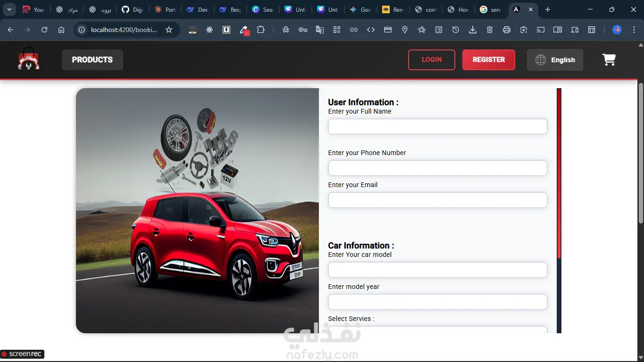The image size is (644, 362).
Task: Expand the tab search dropdown arrow
Action: 9,9
